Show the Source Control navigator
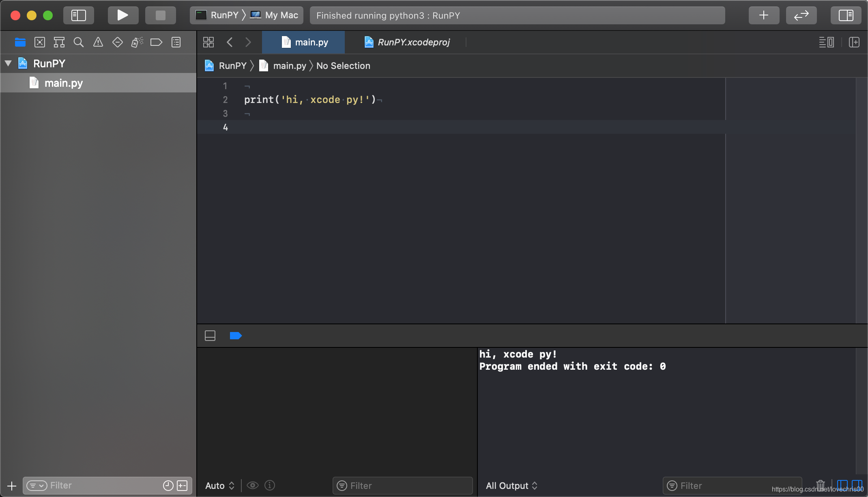 pyautogui.click(x=40, y=42)
